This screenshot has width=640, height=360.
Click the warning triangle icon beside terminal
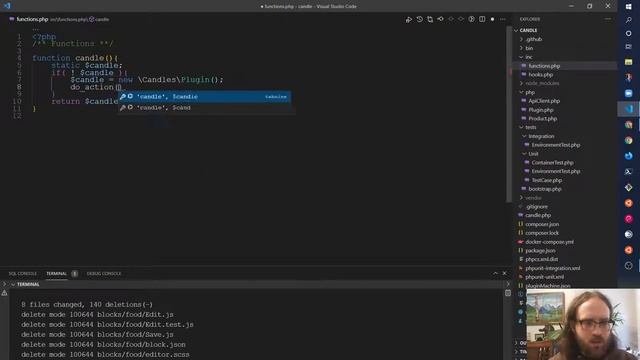pyautogui.click(x=4, y=293)
